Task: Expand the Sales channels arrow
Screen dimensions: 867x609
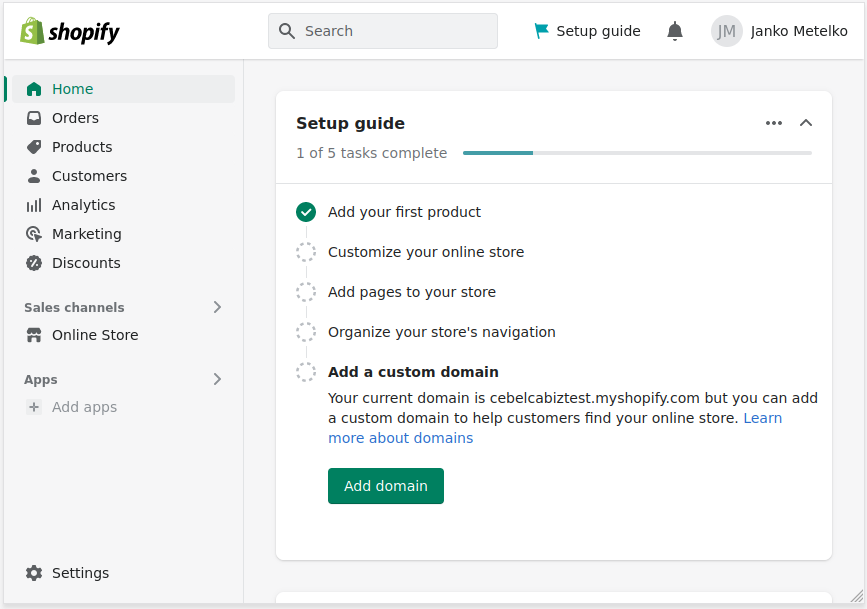Action: [217, 307]
